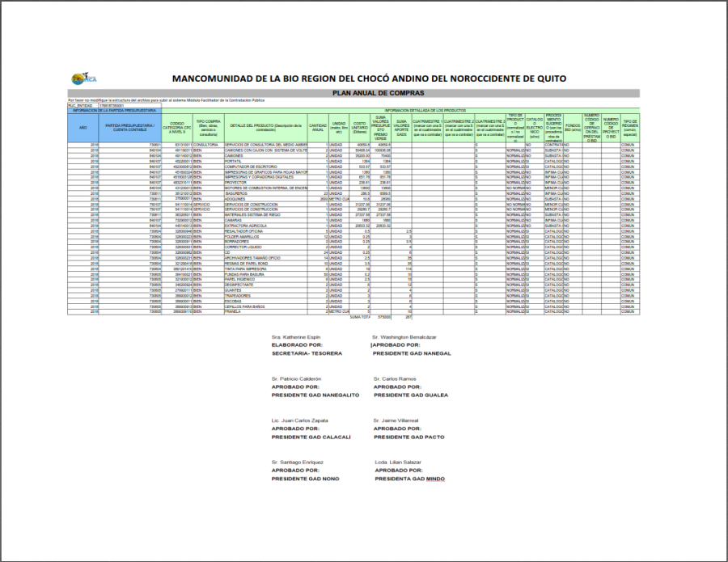The width and height of the screenshot is (728, 562).
Task: Select the 'AÑO' column header
Action: 83,128
